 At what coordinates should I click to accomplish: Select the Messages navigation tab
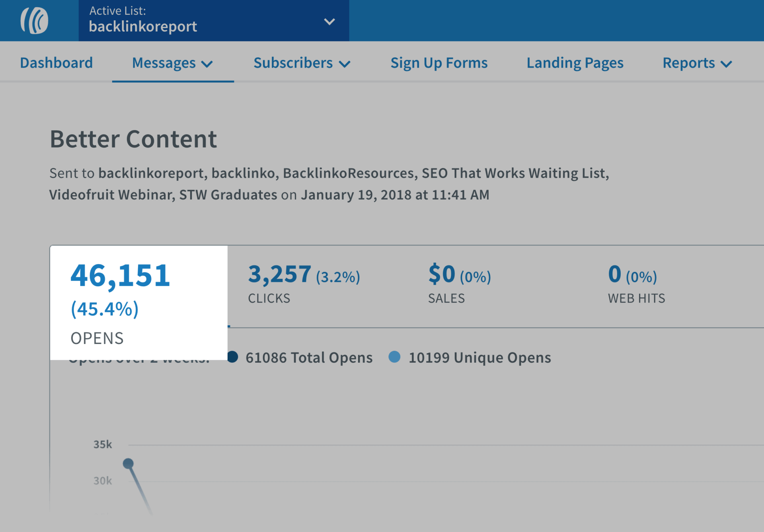tap(164, 62)
